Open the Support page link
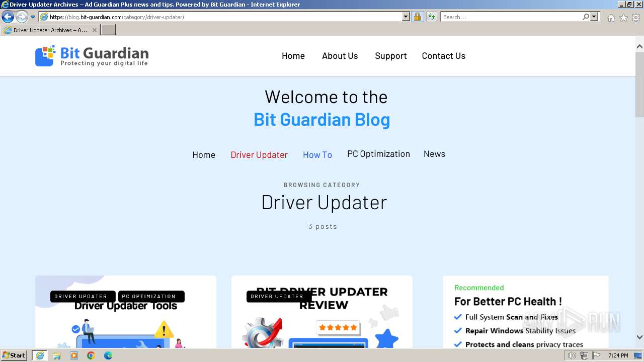Viewport: 644px width, 362px height. click(391, 56)
